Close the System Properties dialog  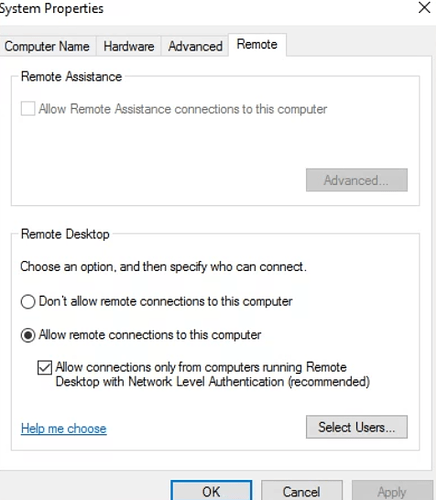pos(424,7)
